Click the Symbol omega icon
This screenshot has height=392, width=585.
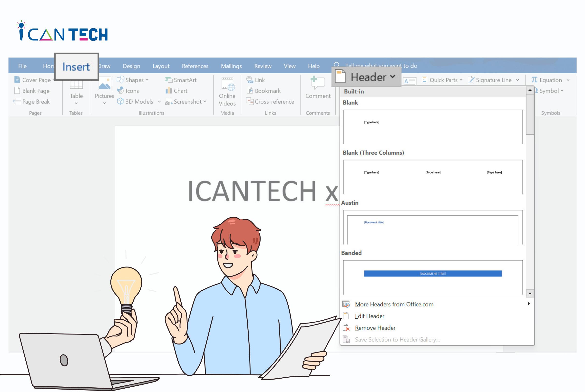coord(536,90)
